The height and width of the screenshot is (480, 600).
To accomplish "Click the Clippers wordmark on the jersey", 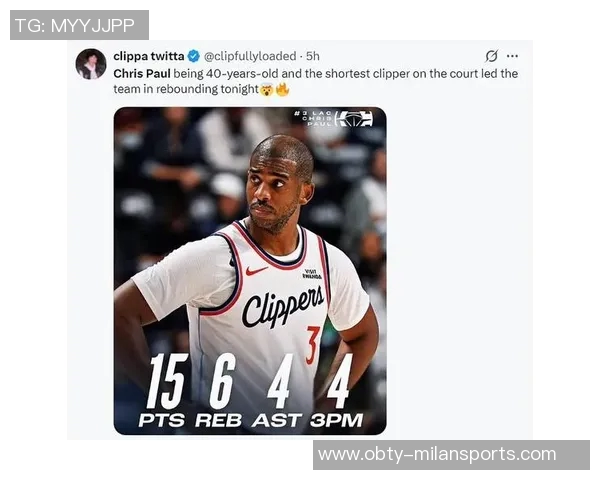I will pyautogui.click(x=283, y=305).
